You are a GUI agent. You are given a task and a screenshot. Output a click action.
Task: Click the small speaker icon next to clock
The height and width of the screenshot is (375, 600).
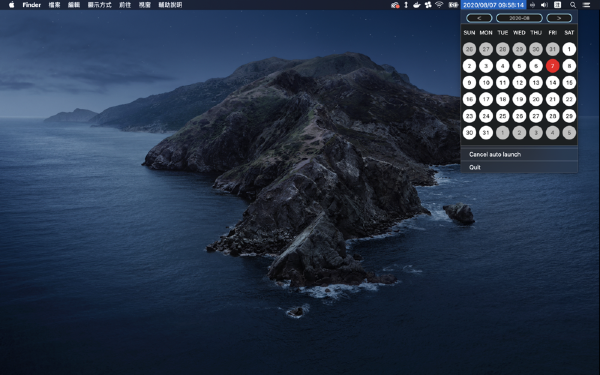click(x=532, y=5)
